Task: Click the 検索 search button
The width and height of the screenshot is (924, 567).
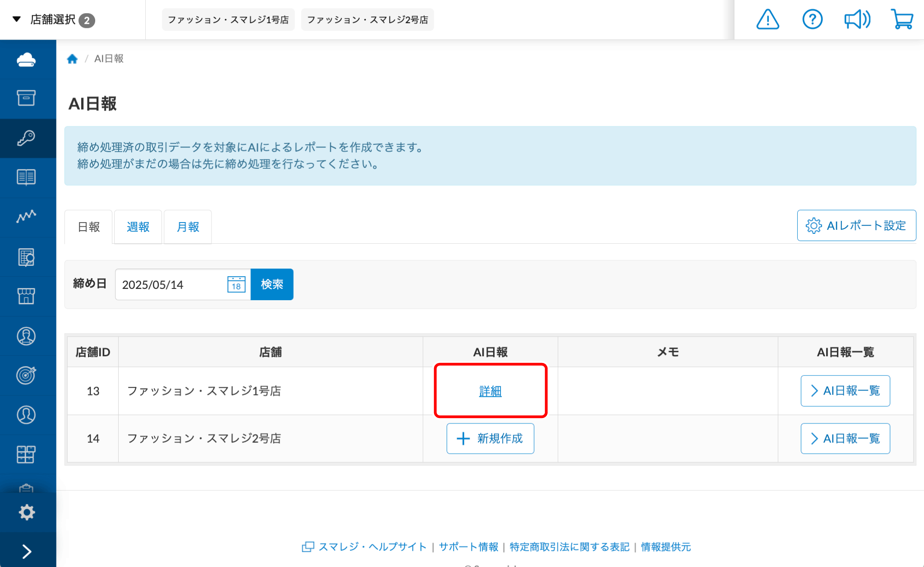Action: coord(272,284)
